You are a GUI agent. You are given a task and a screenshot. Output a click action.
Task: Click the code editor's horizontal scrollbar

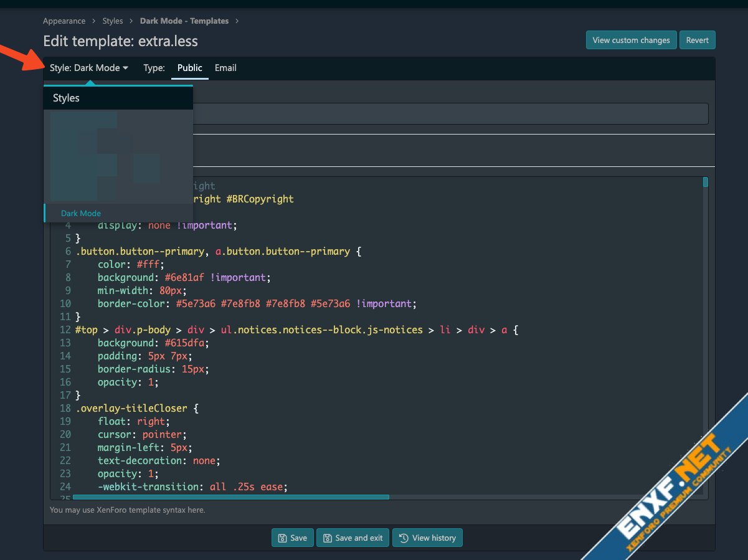pyautogui.click(x=230, y=497)
